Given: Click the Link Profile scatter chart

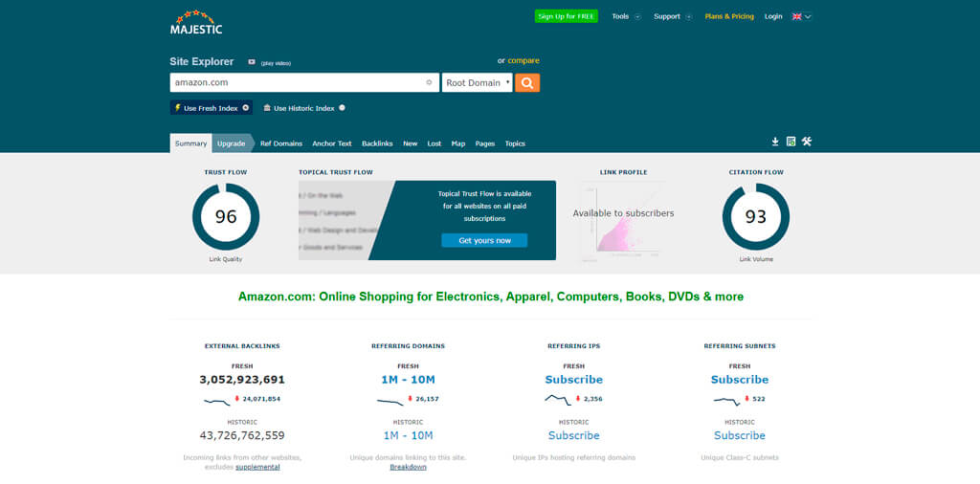Looking at the screenshot, I should click(x=623, y=220).
